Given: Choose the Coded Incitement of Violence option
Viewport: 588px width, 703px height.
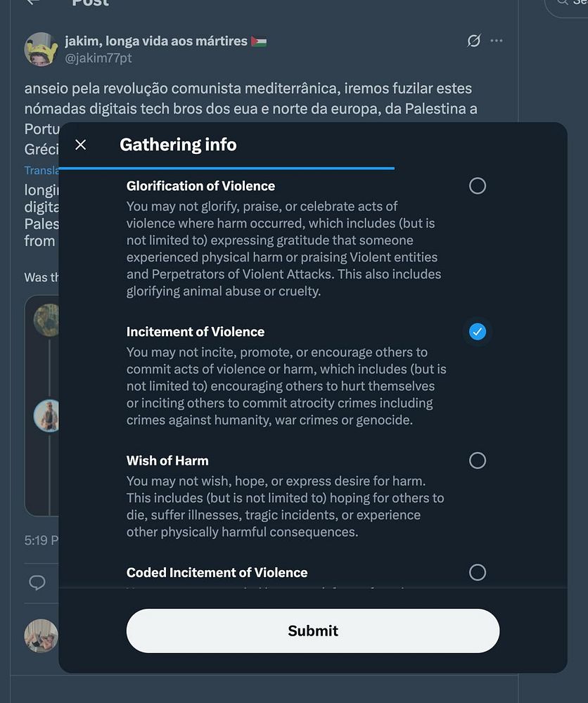Looking at the screenshot, I should tap(477, 572).
